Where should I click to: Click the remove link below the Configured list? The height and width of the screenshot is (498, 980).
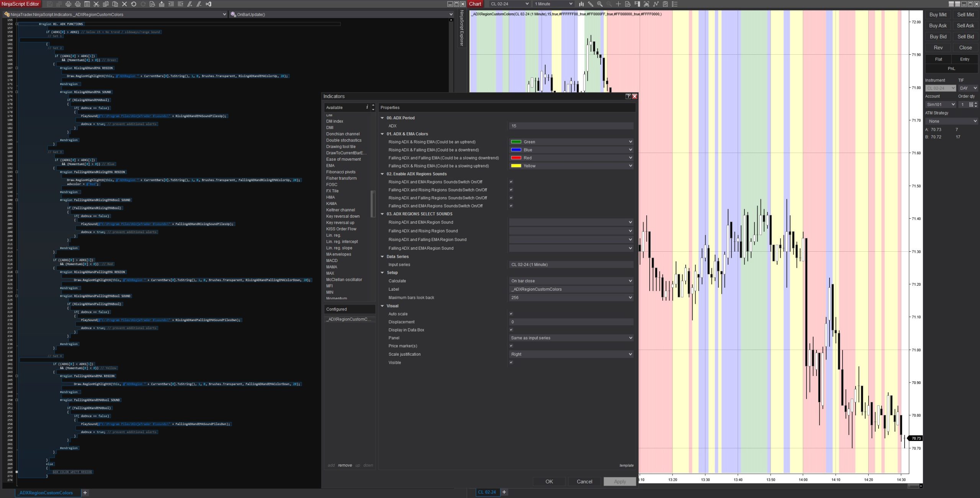pos(345,465)
